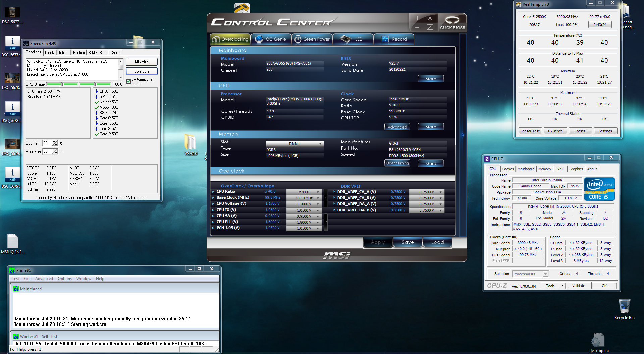Click the RealTemp 0:43:24 timer button
Screen dimensions: 644x354
pyautogui.click(x=600, y=25)
